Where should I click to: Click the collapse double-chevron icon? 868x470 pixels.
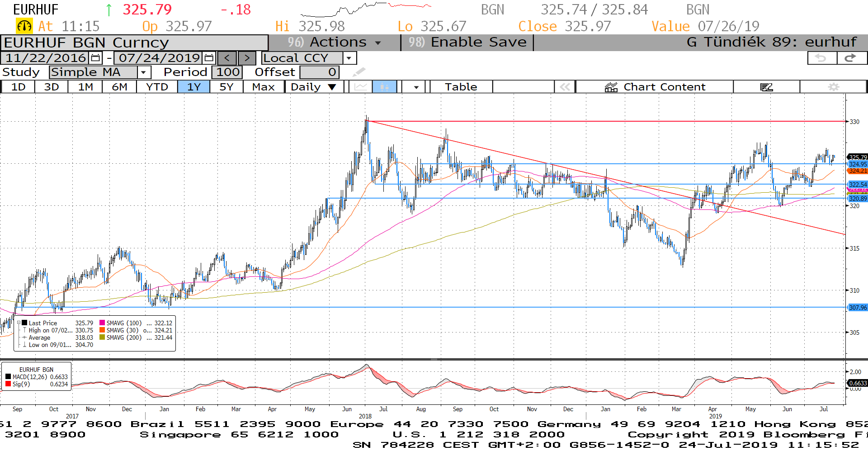(565, 87)
